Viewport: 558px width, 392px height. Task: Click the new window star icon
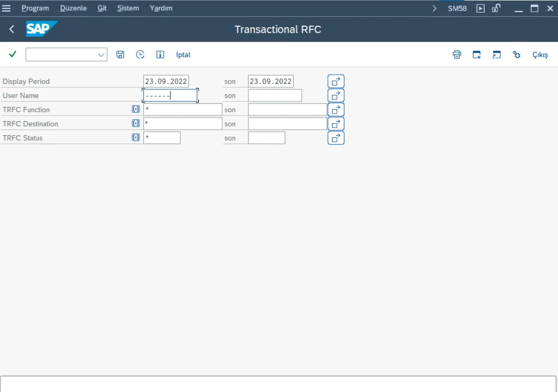pos(477,55)
